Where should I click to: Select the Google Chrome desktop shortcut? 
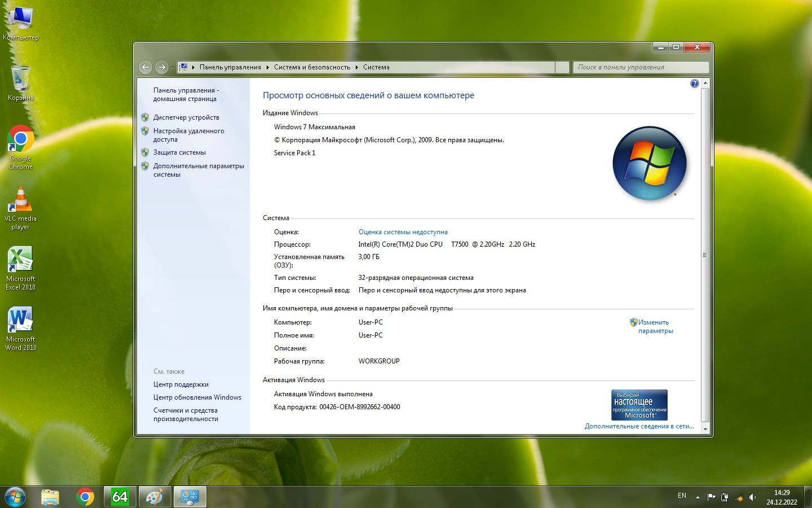pyautogui.click(x=21, y=147)
